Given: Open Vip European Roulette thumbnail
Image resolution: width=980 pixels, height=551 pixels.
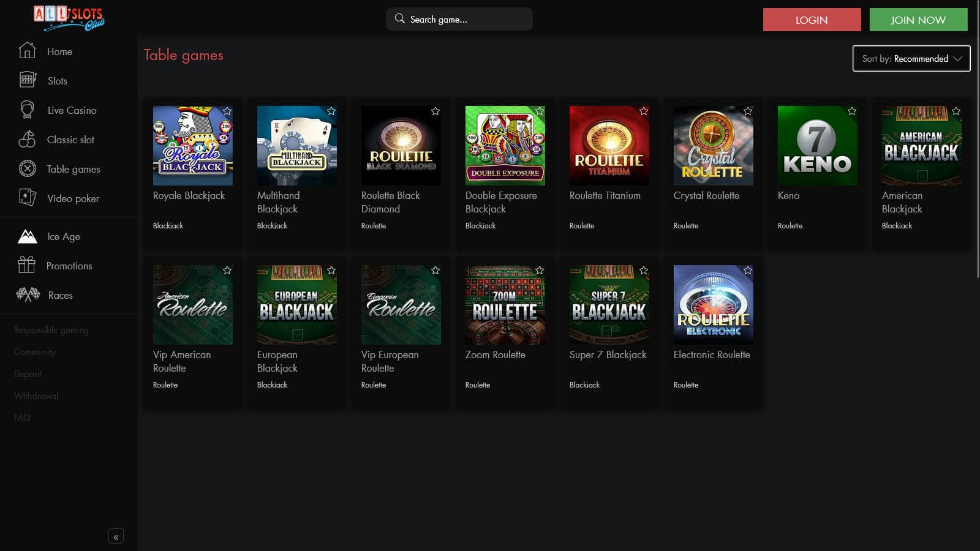Looking at the screenshot, I should (x=401, y=305).
